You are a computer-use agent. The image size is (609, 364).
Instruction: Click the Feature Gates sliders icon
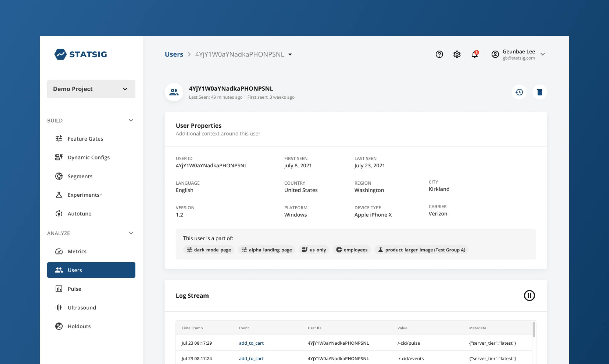tap(59, 139)
